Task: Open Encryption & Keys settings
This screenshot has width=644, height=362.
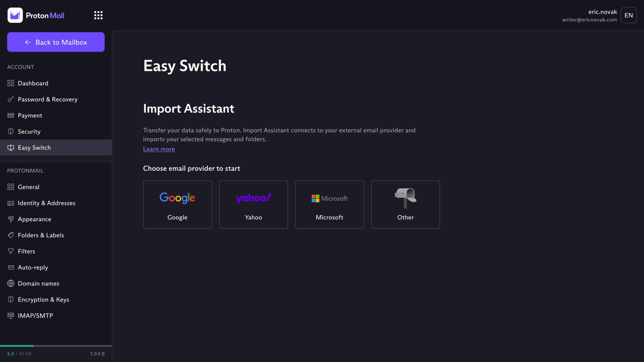Action: click(56, 299)
